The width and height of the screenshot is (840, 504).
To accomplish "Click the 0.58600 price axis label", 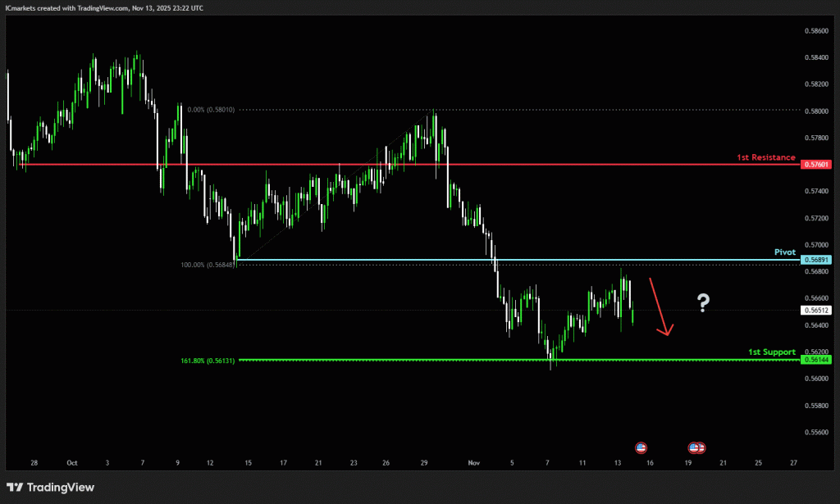I will [817, 30].
